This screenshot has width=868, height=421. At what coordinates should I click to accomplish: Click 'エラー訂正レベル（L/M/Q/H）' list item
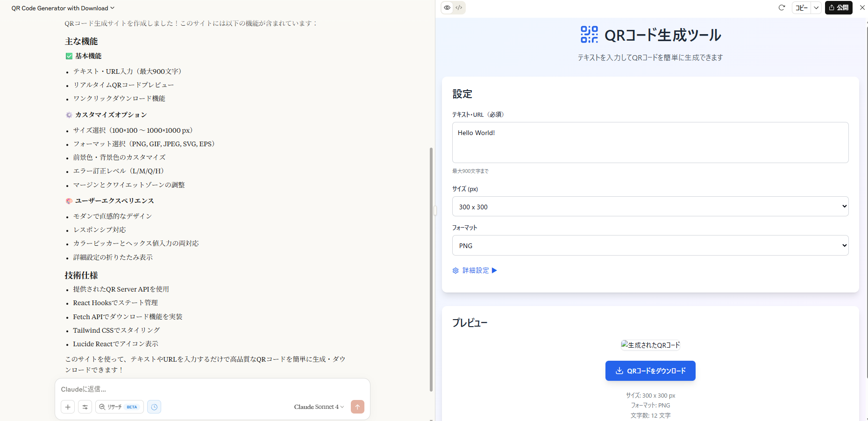[120, 171]
